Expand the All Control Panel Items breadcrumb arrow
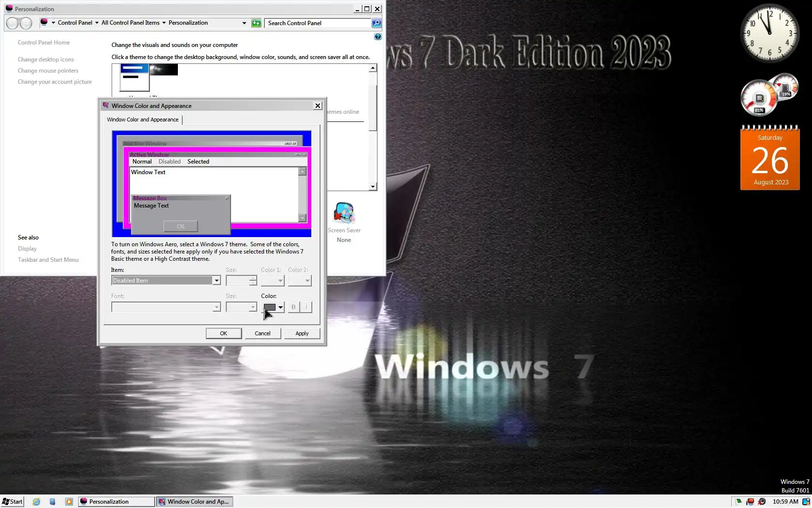This screenshot has width=812, height=508. point(164,23)
